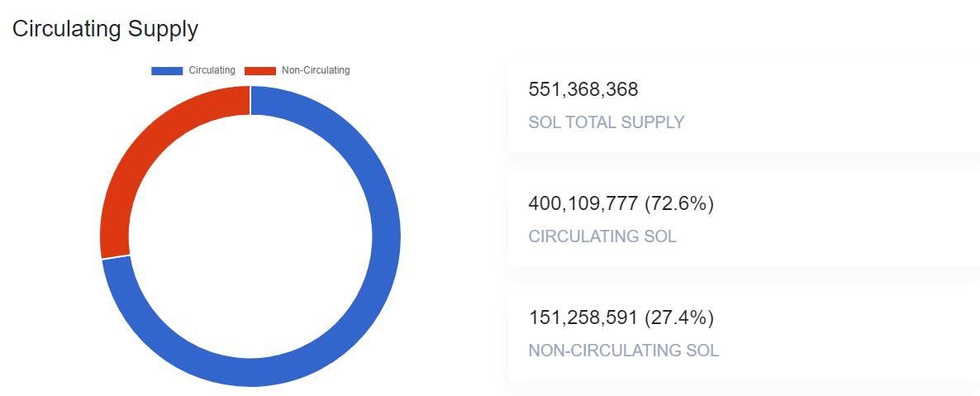Image resolution: width=980 pixels, height=396 pixels.
Task: Click the red Non-Circulating legend color box
Action: [260, 71]
